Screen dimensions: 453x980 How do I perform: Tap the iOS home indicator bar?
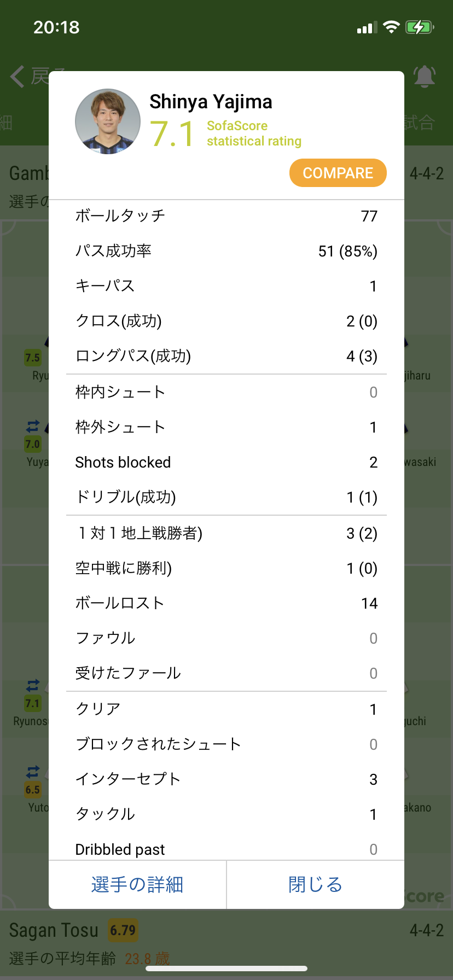[x=226, y=969]
